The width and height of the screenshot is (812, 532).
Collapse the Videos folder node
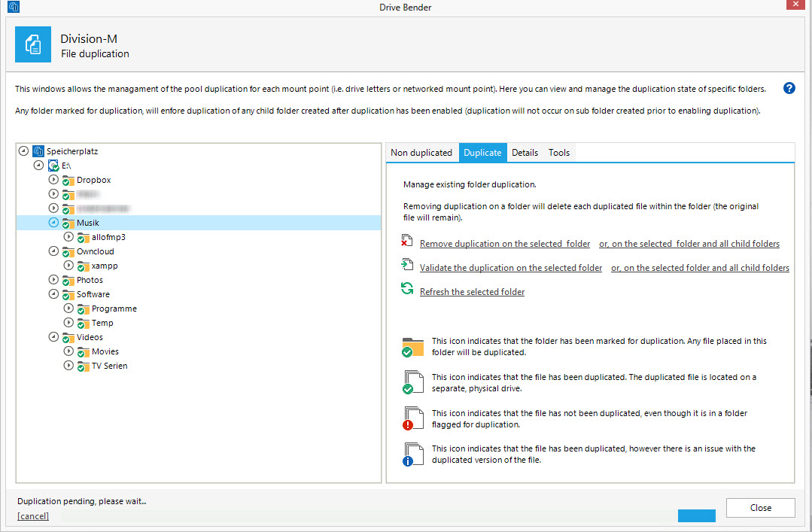53,336
